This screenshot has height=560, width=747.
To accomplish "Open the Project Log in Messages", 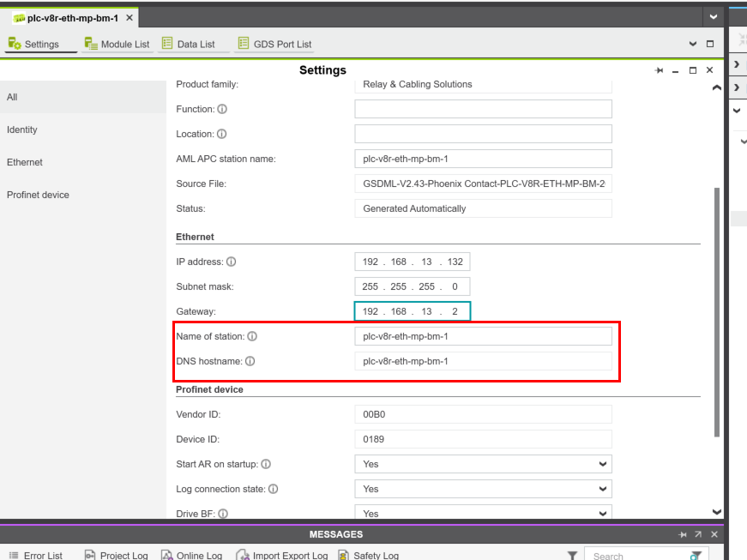I will [x=117, y=556].
